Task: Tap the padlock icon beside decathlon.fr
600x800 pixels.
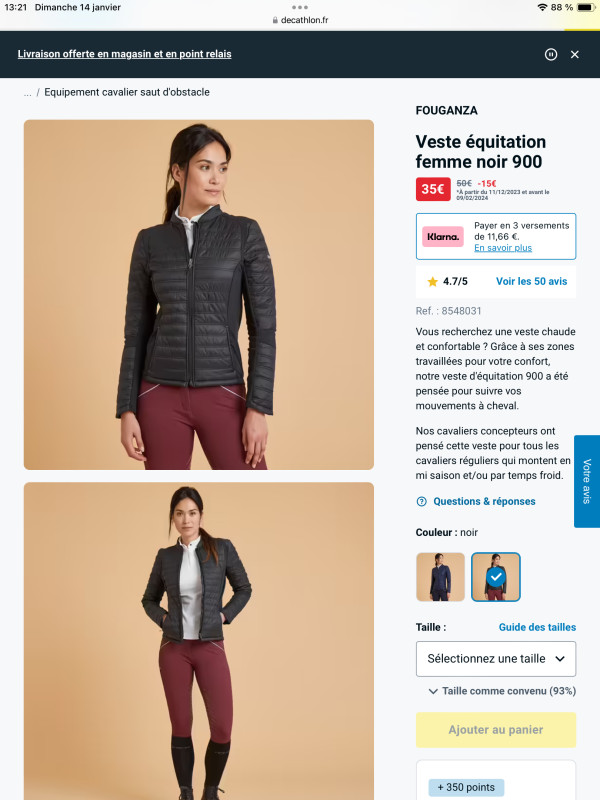Action: (x=275, y=20)
